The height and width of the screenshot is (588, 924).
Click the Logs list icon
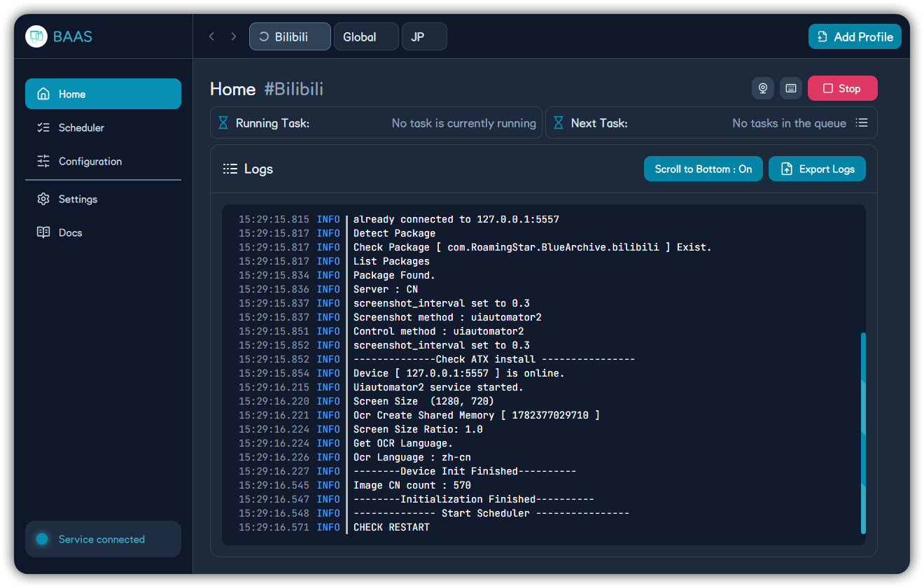230,169
